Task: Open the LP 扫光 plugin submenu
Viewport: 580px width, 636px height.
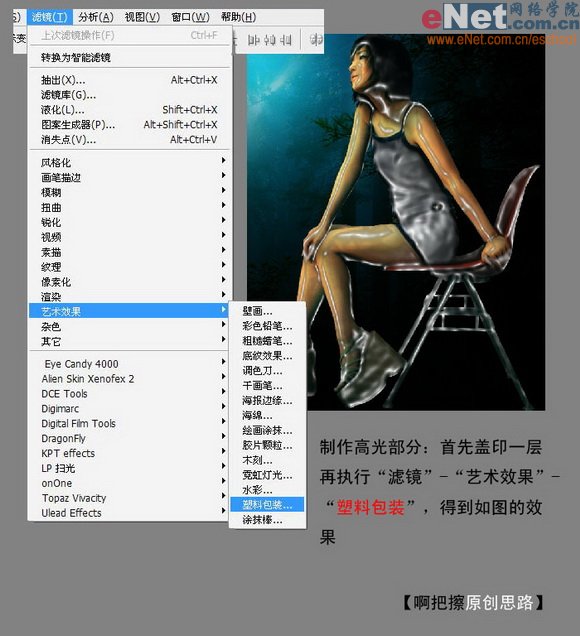Action: click(x=130, y=468)
